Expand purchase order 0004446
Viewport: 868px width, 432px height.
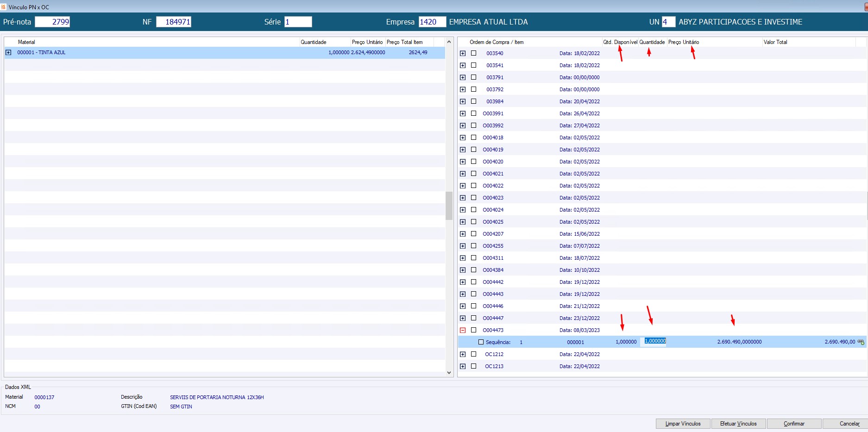click(x=463, y=306)
